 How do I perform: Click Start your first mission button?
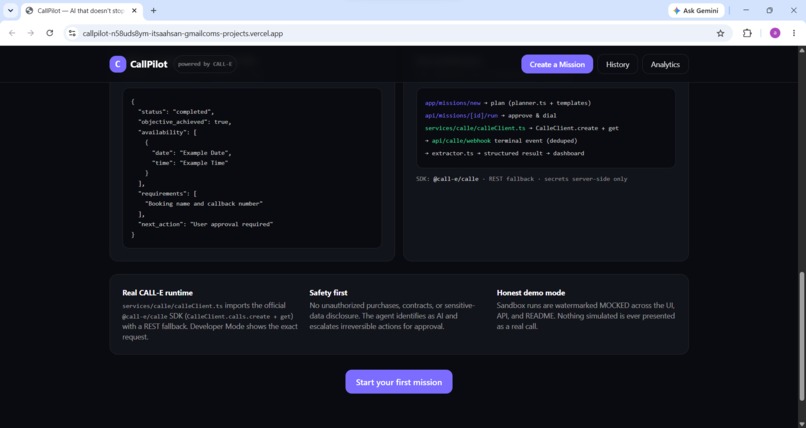pos(399,382)
